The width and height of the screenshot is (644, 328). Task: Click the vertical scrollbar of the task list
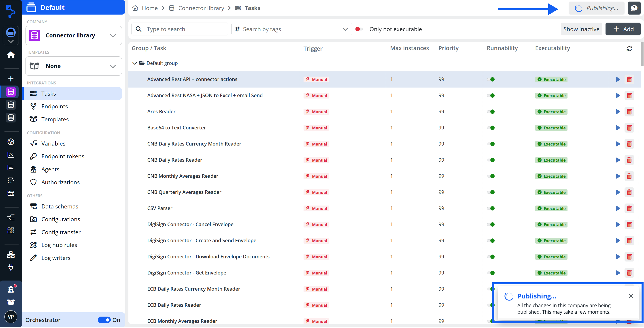click(x=642, y=54)
